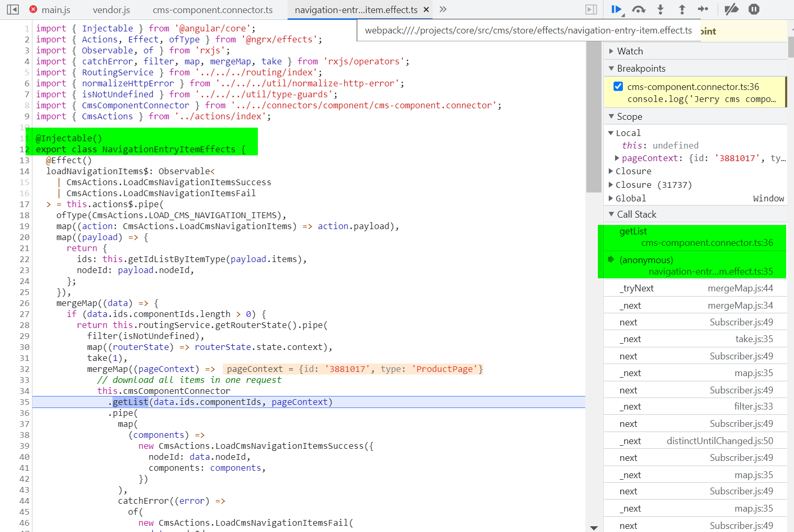Collapse the Breakpoints section
The image size is (794, 532).
point(696,69)
